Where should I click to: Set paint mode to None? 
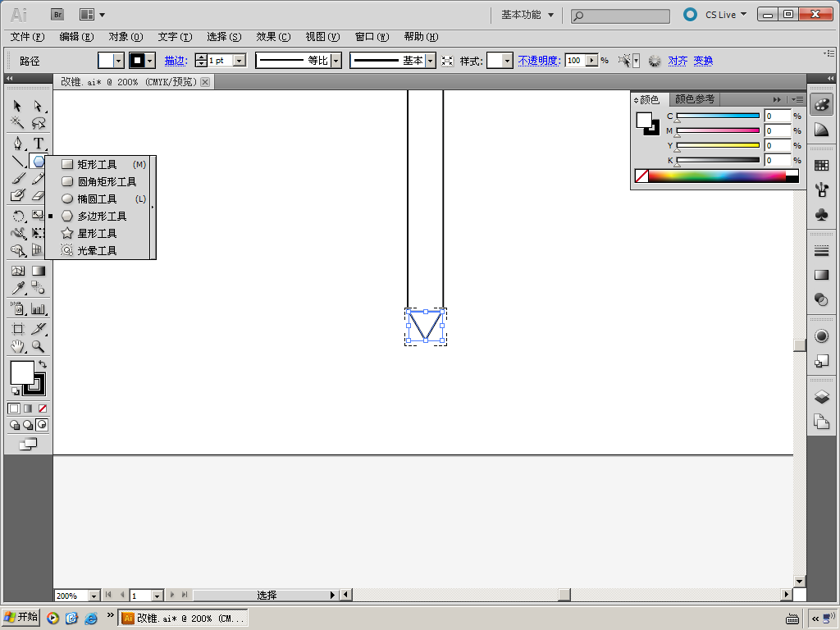(x=43, y=409)
